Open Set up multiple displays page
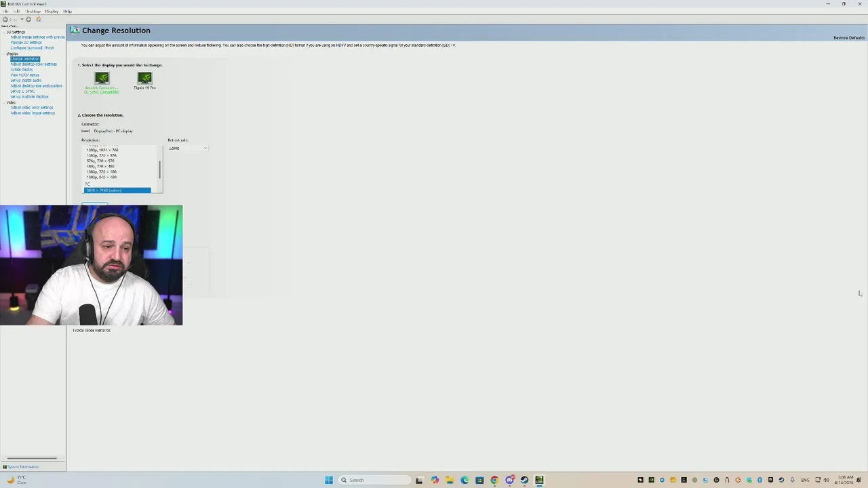The image size is (868, 488). (29, 97)
